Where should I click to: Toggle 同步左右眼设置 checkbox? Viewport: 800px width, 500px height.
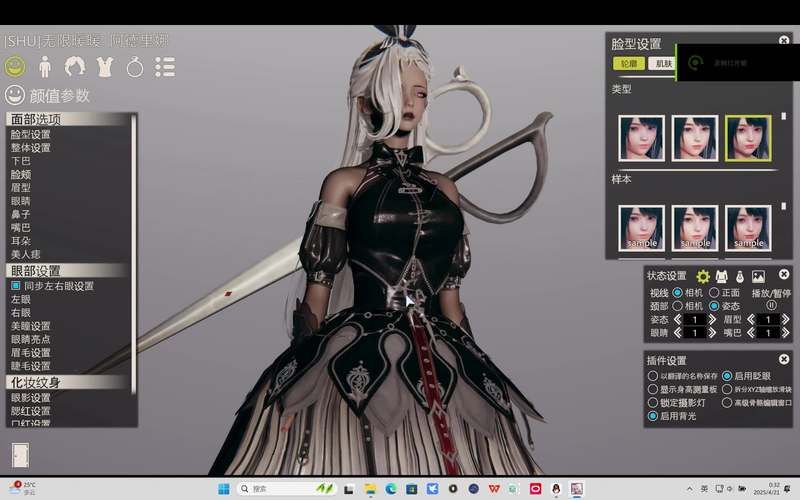(x=16, y=286)
